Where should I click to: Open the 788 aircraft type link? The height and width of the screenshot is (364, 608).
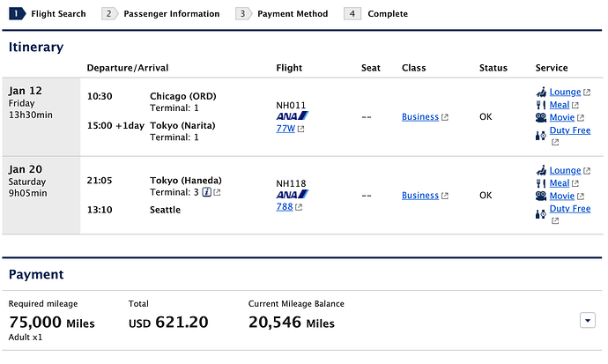point(285,206)
